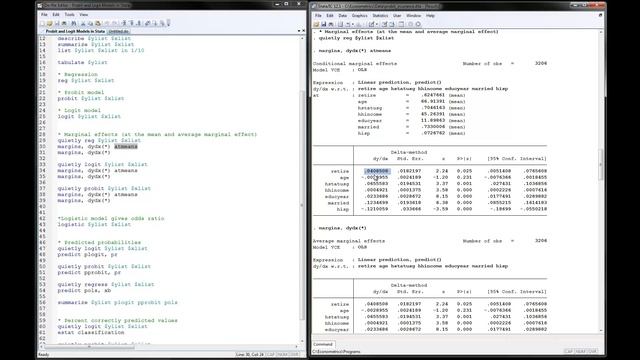Close current Do-file Editor tab with X
640x360 pixels.
303,31
